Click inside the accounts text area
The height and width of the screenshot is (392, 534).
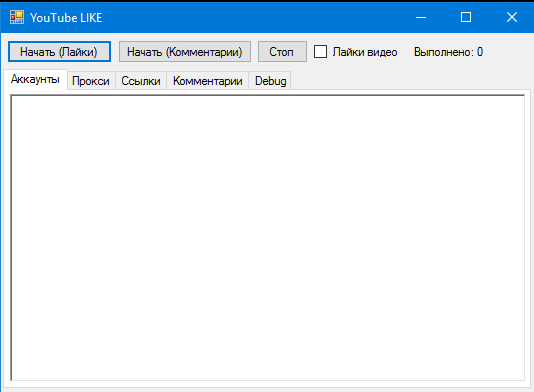tap(268, 237)
